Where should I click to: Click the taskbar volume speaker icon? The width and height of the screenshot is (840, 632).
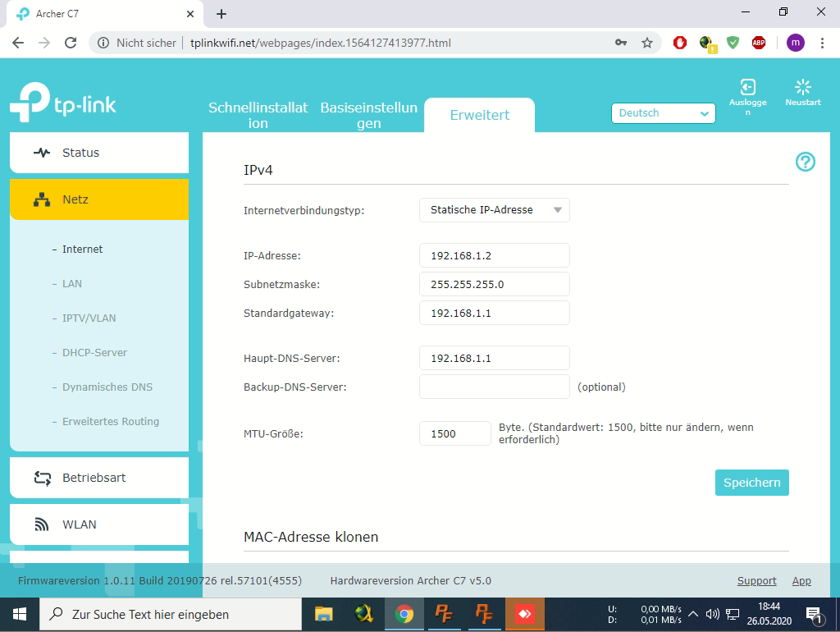coord(713,614)
